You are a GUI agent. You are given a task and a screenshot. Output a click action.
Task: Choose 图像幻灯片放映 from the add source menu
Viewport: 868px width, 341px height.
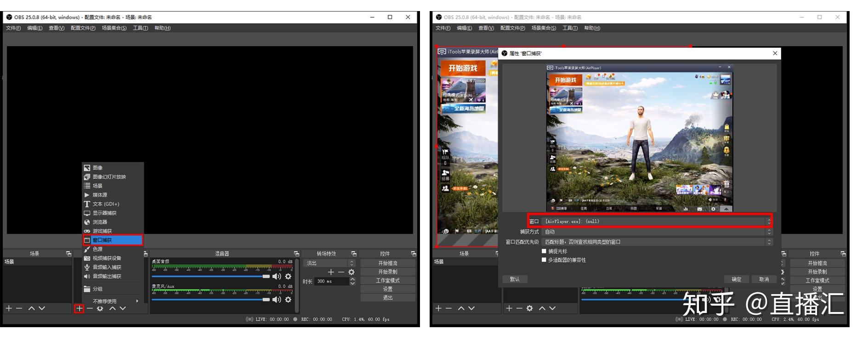113,177
